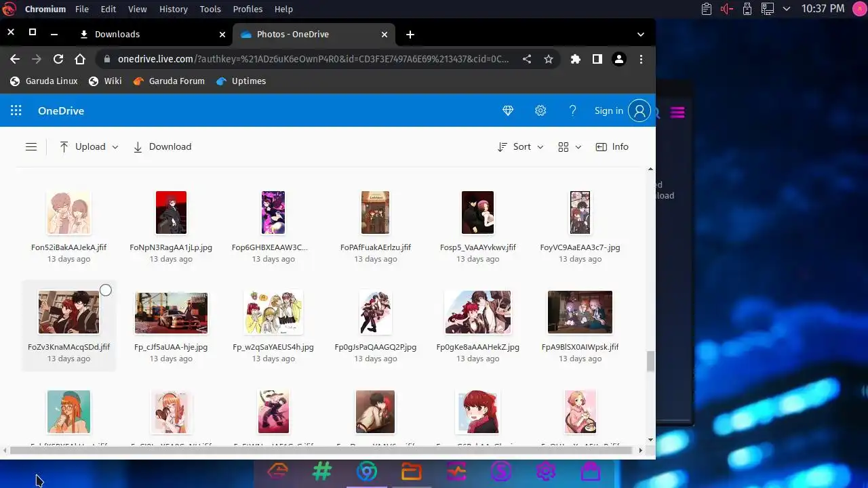Open the Garuda Forum bookmark
Viewport: 868px width, 488px height.
point(169,81)
